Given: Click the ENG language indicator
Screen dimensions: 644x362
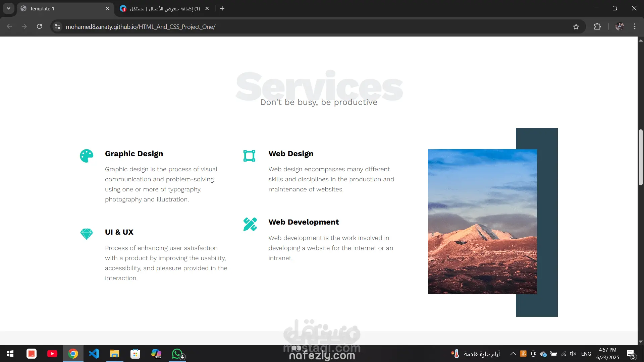Looking at the screenshot, I should click(x=586, y=354).
